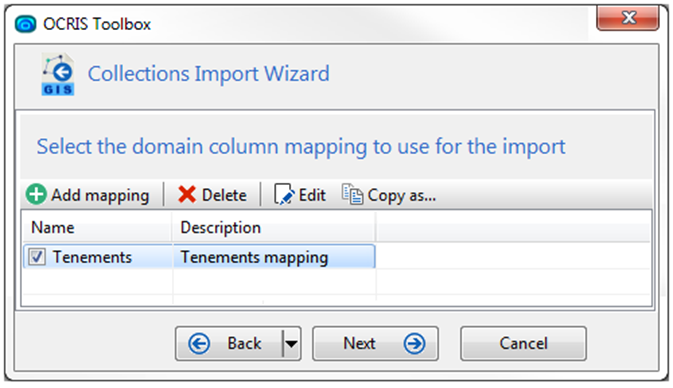Open the Back button dropdown arrow
This screenshot has height=388, width=673.
pyautogui.click(x=291, y=343)
